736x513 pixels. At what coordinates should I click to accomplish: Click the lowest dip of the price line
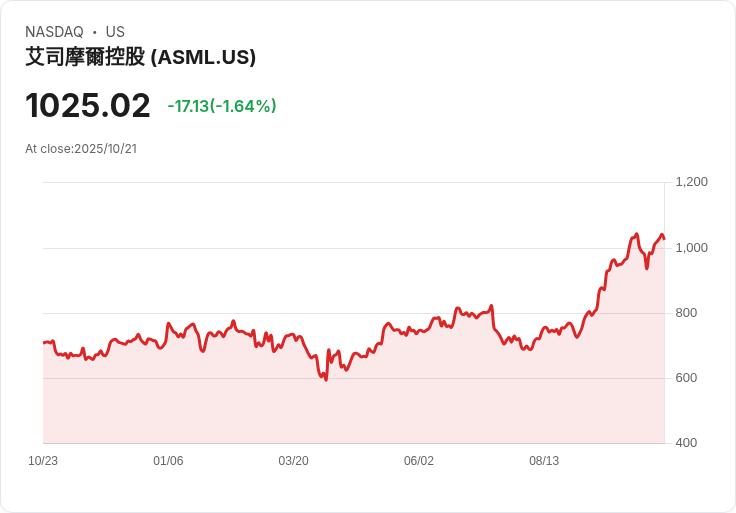click(x=326, y=380)
